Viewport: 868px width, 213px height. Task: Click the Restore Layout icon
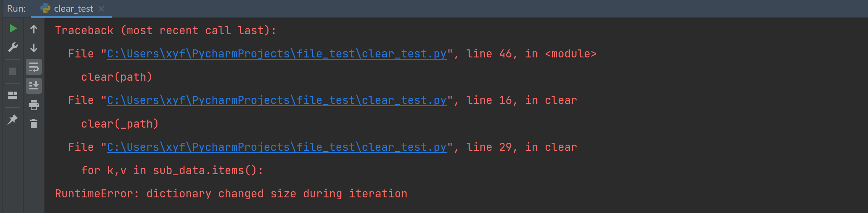(13, 95)
